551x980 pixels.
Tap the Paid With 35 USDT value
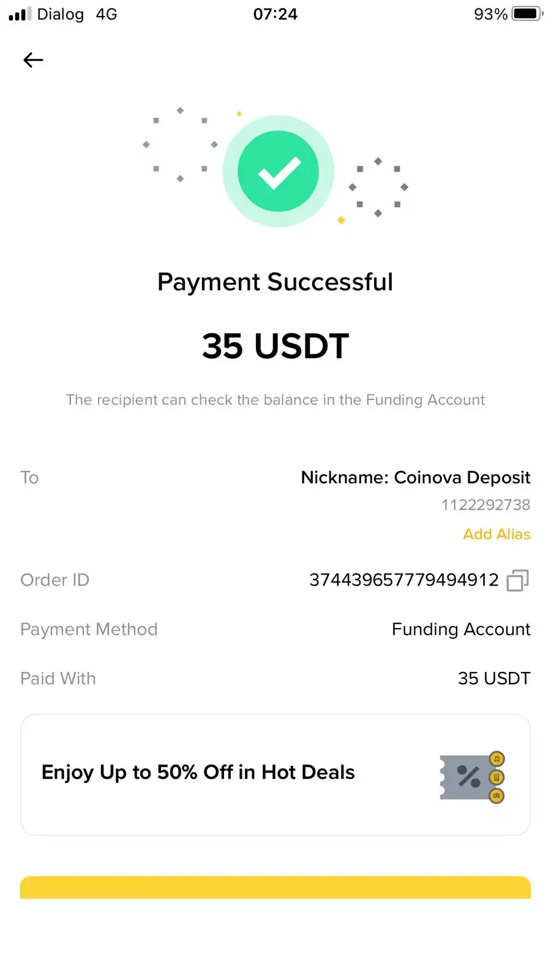click(494, 679)
